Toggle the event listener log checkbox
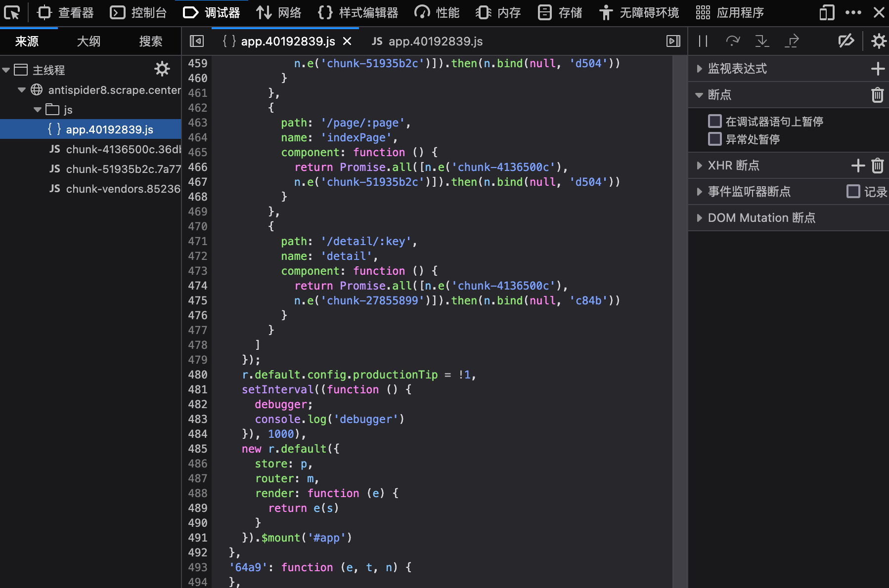The width and height of the screenshot is (889, 588). pyautogui.click(x=853, y=191)
